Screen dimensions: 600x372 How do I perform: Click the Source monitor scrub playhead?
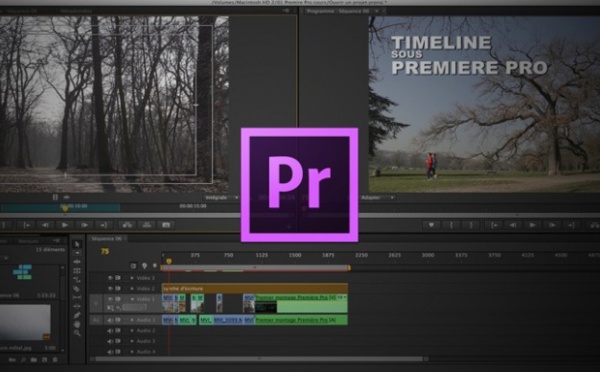[65, 208]
